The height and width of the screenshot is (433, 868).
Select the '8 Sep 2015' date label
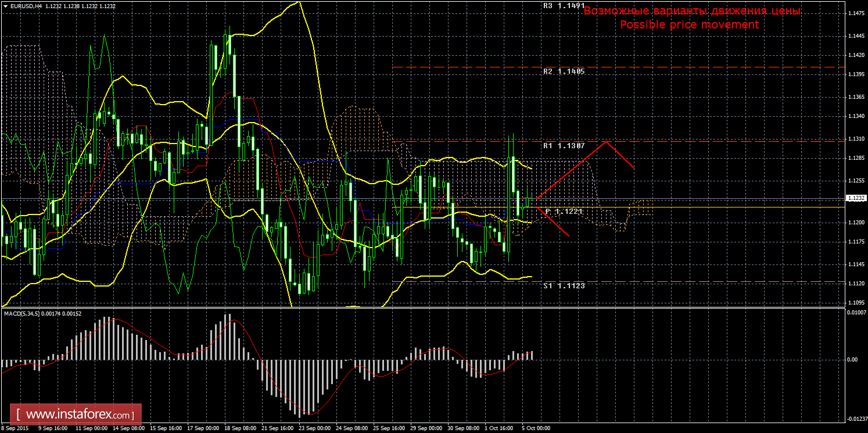point(16,428)
